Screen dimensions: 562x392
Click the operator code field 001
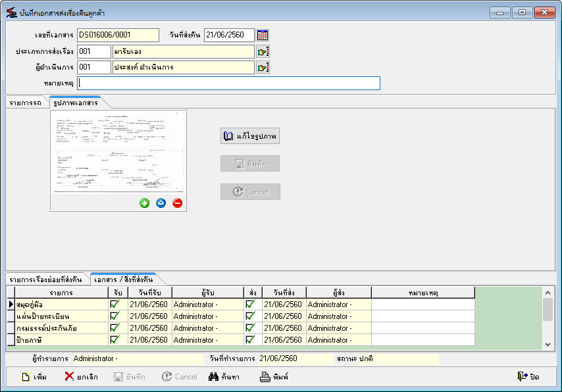tap(94, 67)
